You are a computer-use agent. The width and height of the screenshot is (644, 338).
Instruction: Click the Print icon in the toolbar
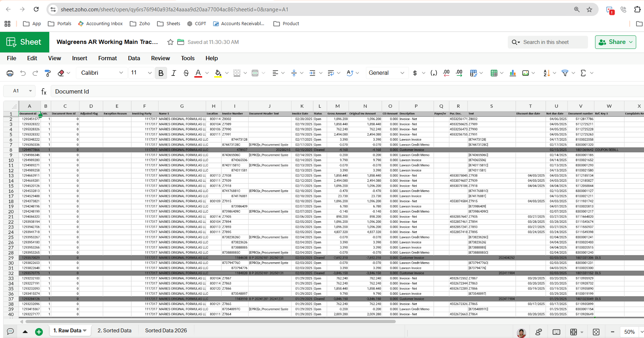tap(10, 73)
